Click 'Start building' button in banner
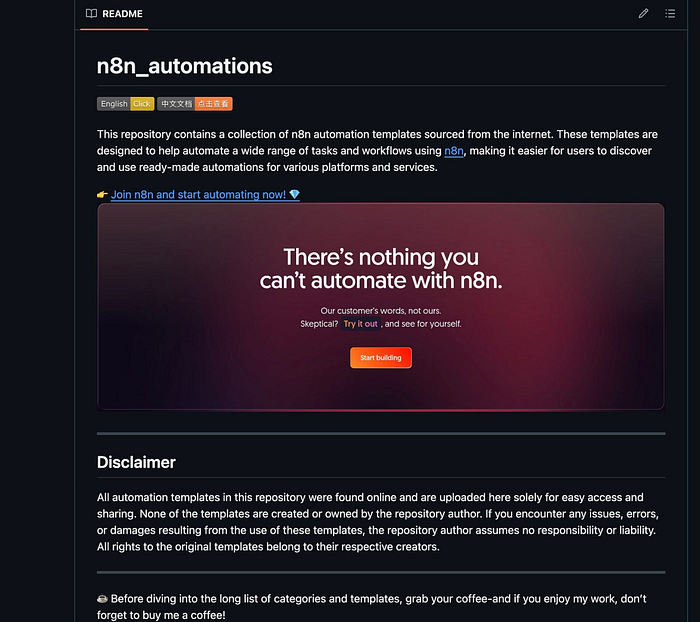The width and height of the screenshot is (700, 622). pos(381,358)
